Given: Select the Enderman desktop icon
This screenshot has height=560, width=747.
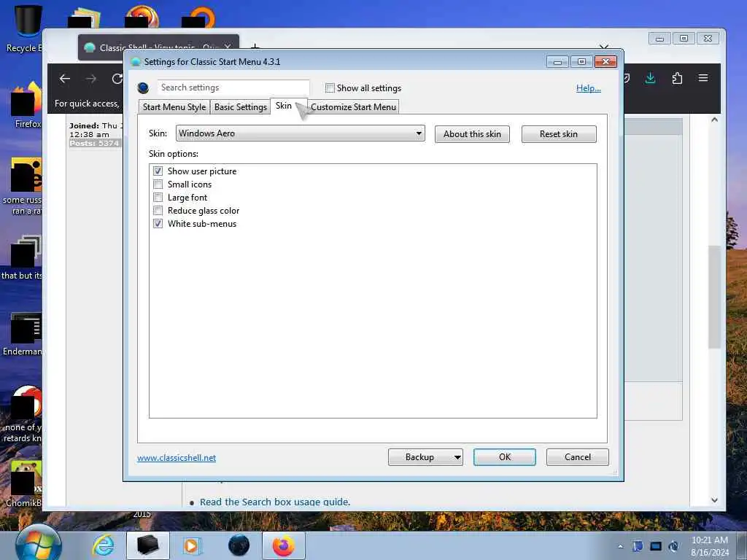Looking at the screenshot, I should 24,333.
